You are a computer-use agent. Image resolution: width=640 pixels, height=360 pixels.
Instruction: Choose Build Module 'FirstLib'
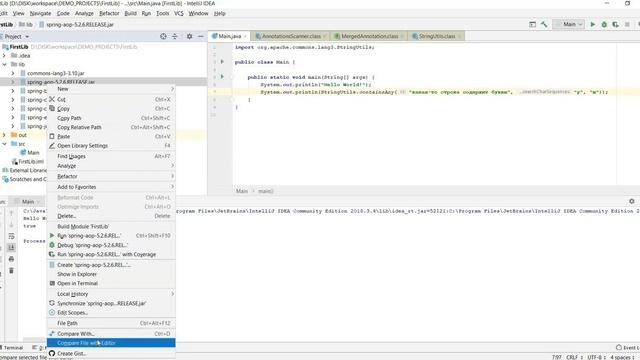point(111,227)
